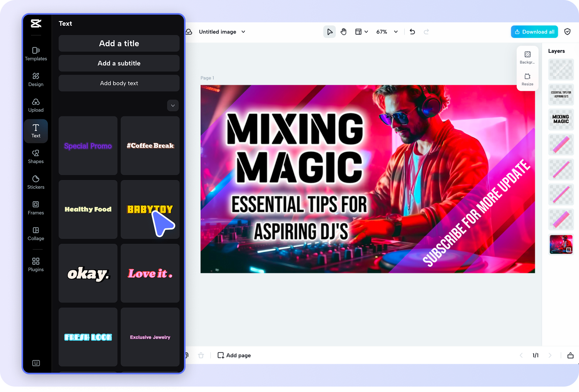
Task: Open the Frames panel
Action: point(36,208)
